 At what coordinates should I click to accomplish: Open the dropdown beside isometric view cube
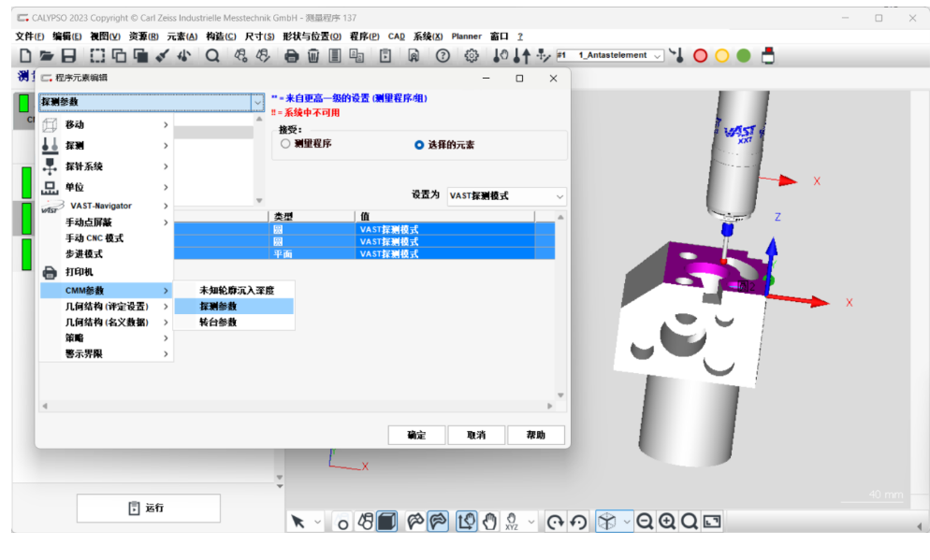click(626, 522)
